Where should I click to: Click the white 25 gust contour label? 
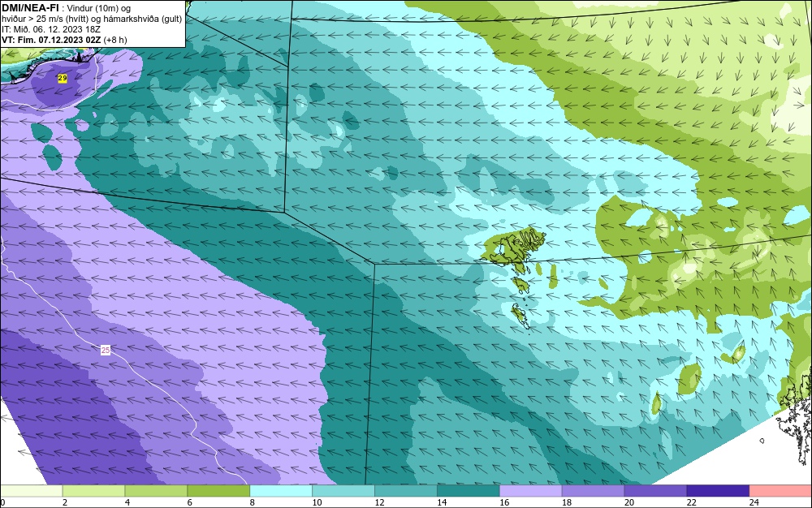pyautogui.click(x=106, y=351)
